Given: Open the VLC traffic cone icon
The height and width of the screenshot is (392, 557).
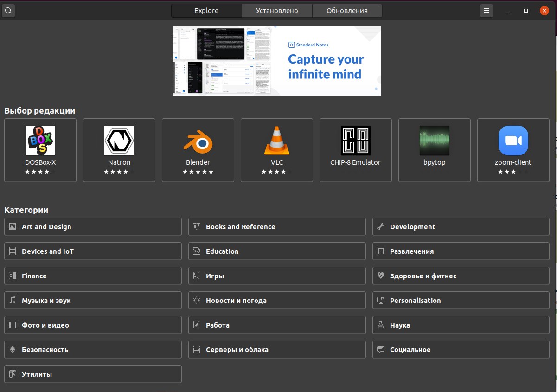Looking at the screenshot, I should coord(277,141).
